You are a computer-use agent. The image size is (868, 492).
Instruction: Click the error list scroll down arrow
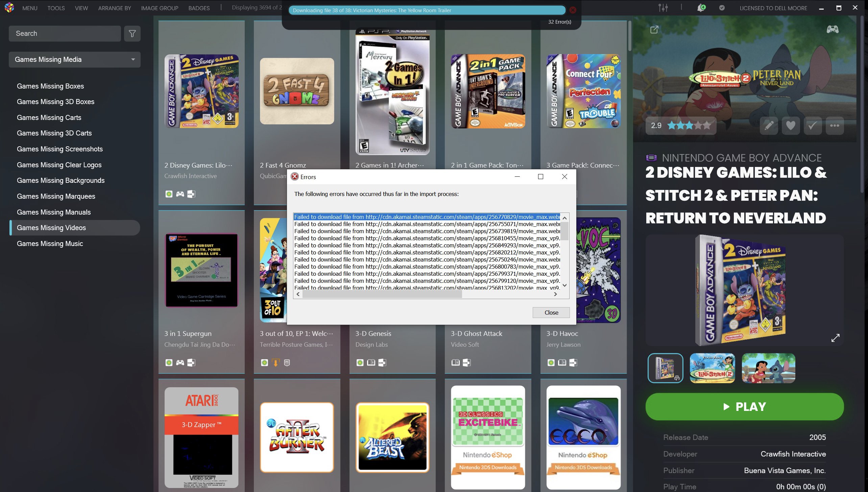tap(564, 286)
